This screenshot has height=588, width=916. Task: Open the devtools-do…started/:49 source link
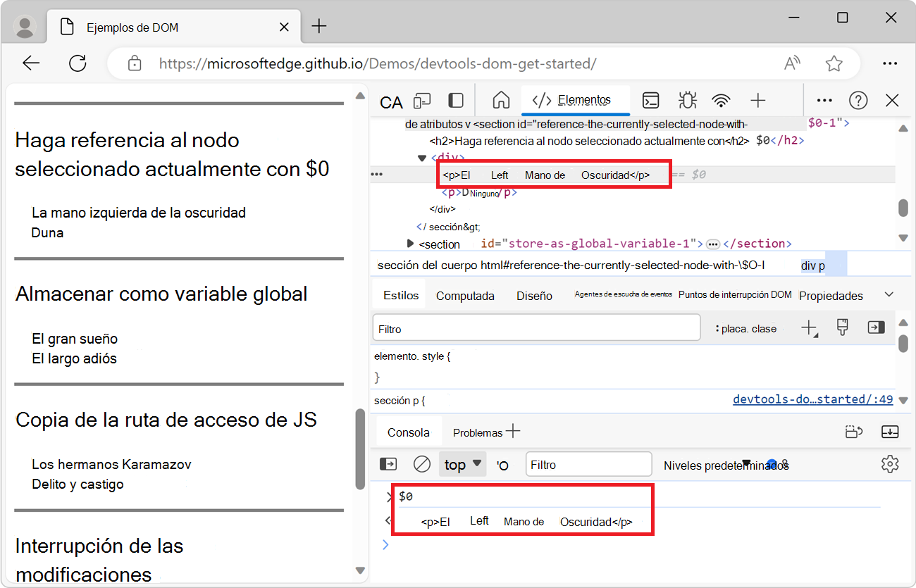coord(812,399)
